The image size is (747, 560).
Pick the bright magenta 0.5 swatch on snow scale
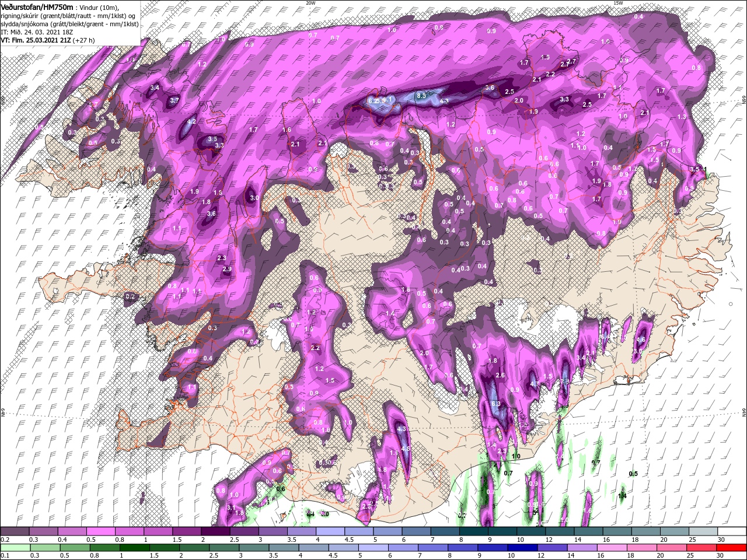pyautogui.click(x=100, y=531)
